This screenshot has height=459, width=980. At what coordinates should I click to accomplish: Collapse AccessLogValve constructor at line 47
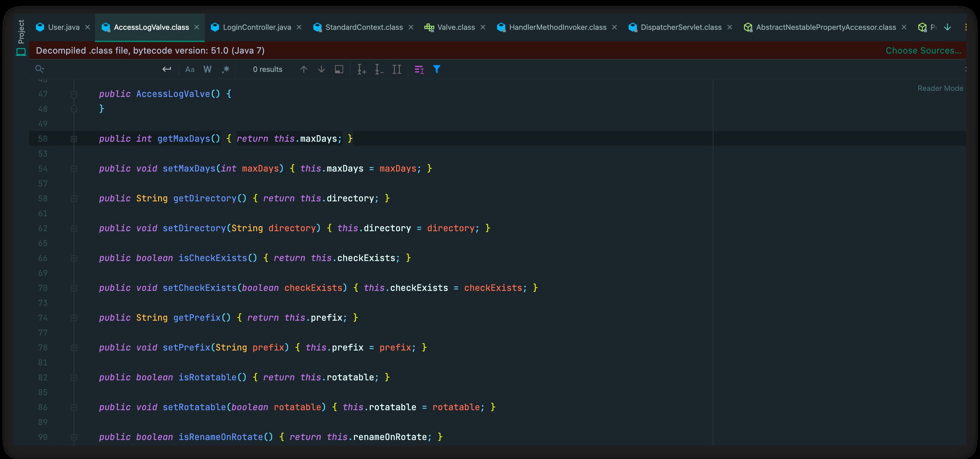tap(74, 94)
